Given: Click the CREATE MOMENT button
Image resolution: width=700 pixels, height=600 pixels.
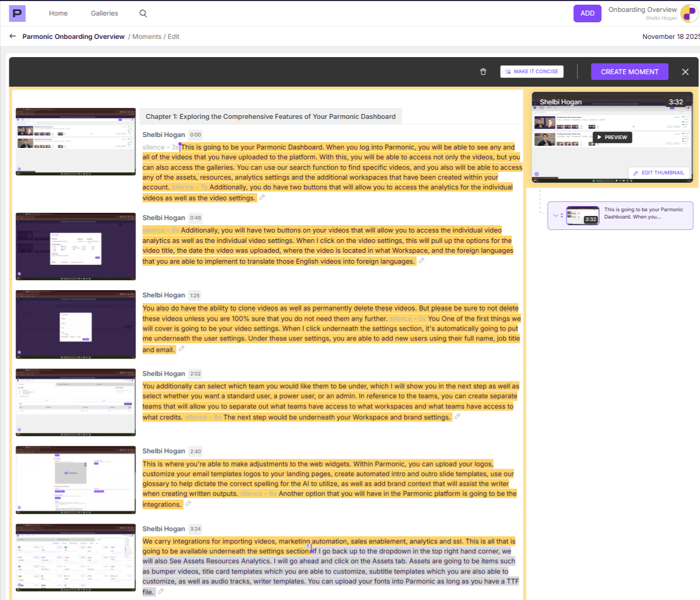Looking at the screenshot, I should coord(629,72).
